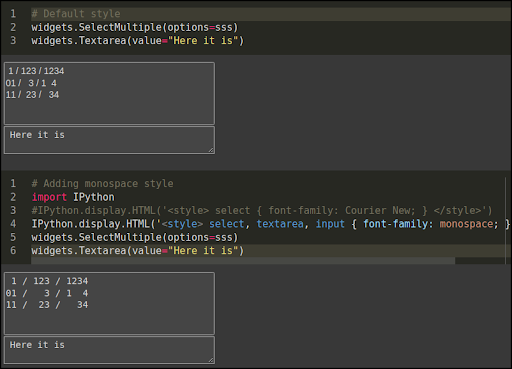This screenshot has width=512, height=369.
Task: Grab the monospace textarea's resize handle
Action: point(211,360)
